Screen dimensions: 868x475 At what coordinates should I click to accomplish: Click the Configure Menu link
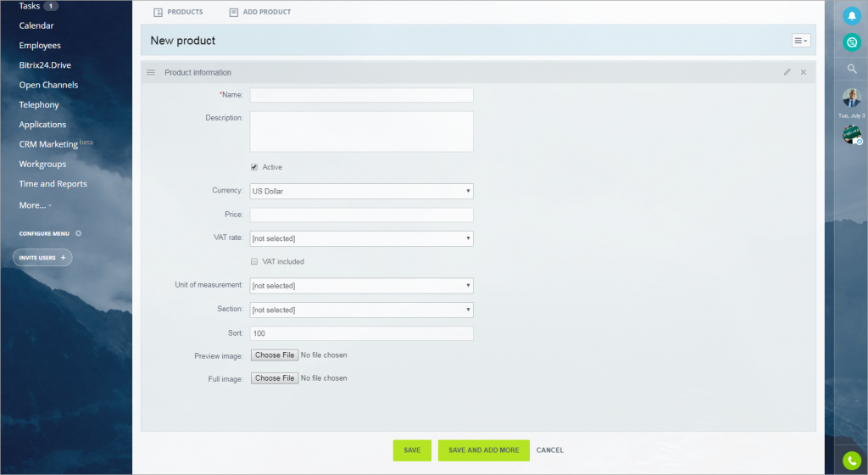(x=44, y=233)
